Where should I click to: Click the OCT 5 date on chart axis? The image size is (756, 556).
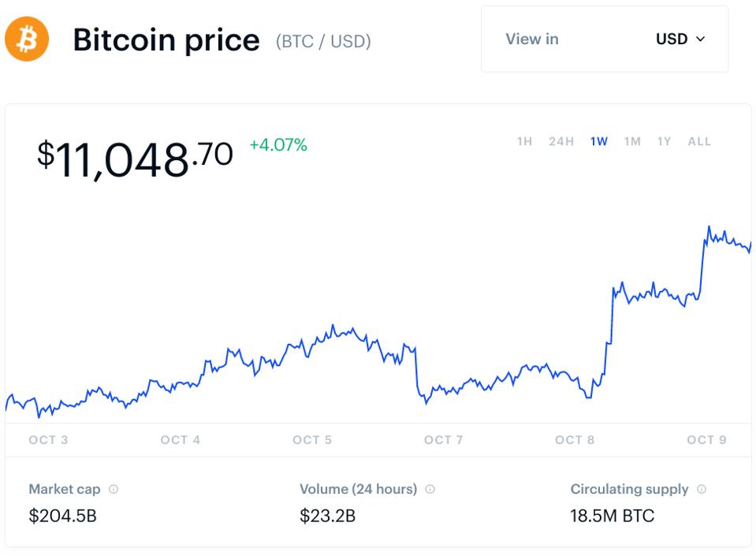312,440
